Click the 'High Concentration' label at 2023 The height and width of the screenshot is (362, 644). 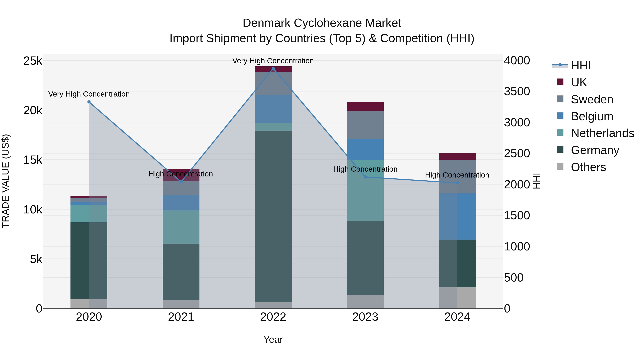(365, 169)
